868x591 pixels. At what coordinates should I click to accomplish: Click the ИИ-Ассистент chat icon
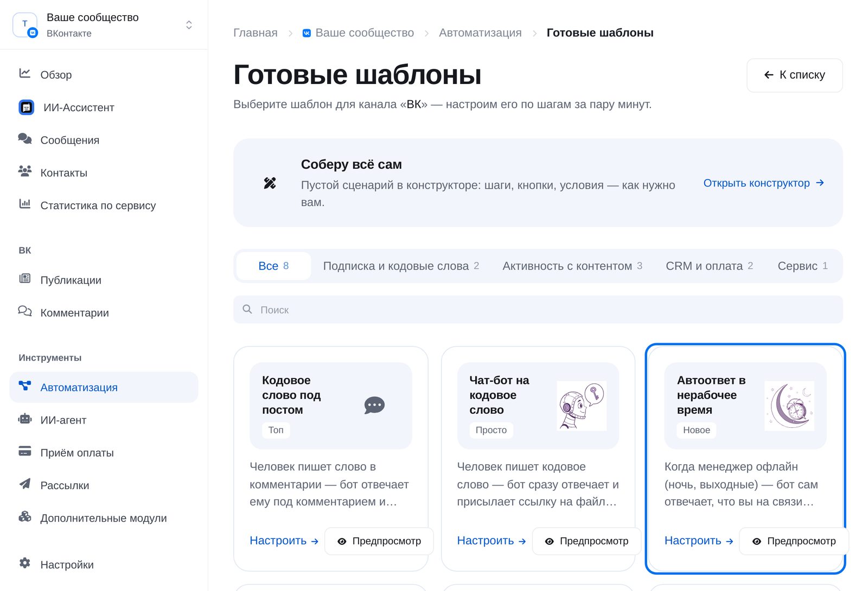[27, 107]
